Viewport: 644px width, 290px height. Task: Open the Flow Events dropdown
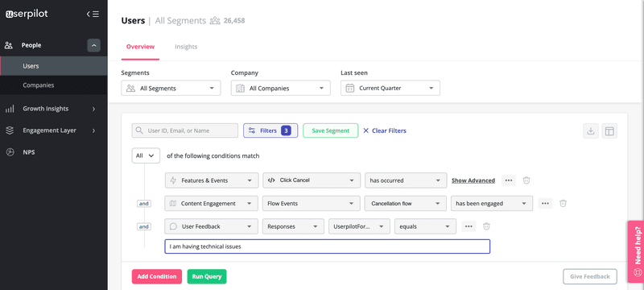[x=311, y=203]
